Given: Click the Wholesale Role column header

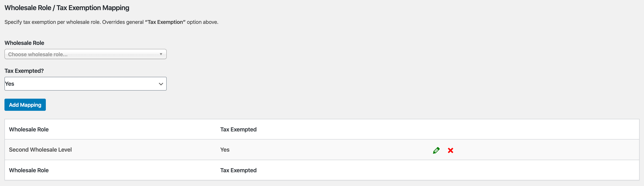Looking at the screenshot, I should tap(29, 129).
